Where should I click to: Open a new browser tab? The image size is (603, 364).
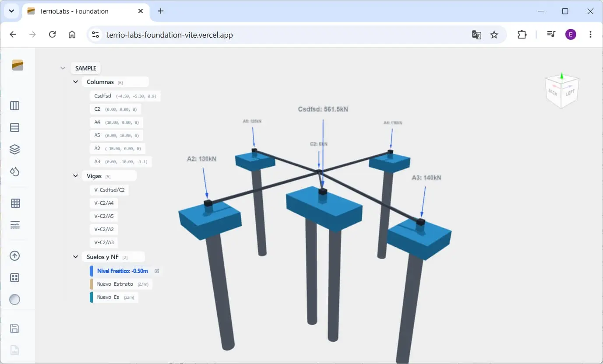[x=161, y=11]
